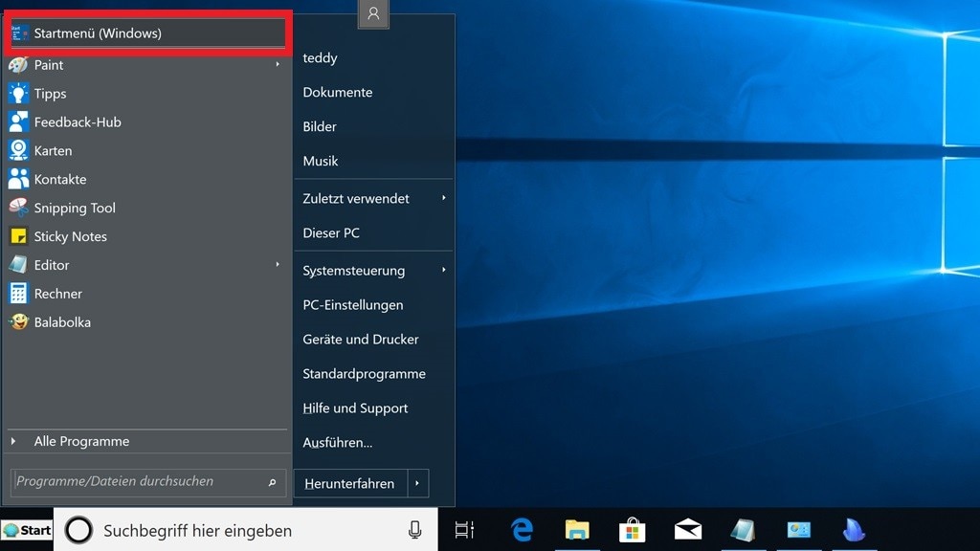Click the teddy user avatar
This screenshot has width=980, height=551.
[x=372, y=14]
